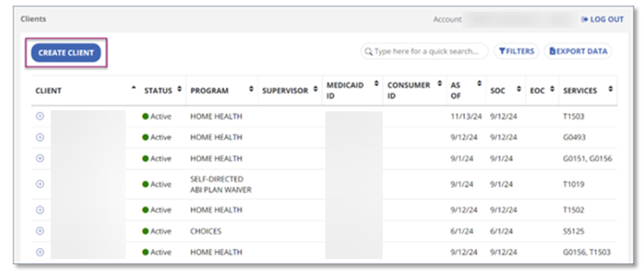Expand the G0151, G0156 client row
644x273 pixels.
pyautogui.click(x=40, y=158)
